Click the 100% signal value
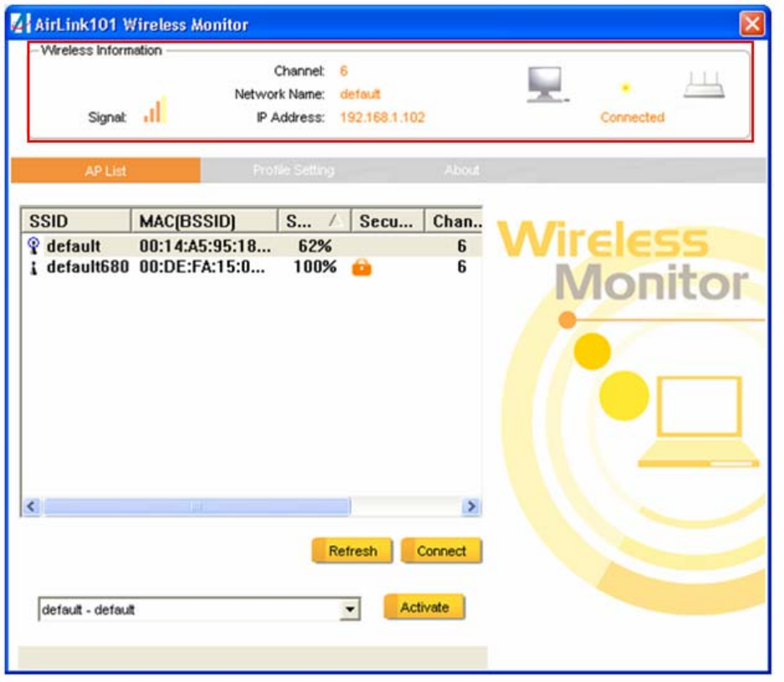Screen dimensions: 784x682 (x=315, y=267)
